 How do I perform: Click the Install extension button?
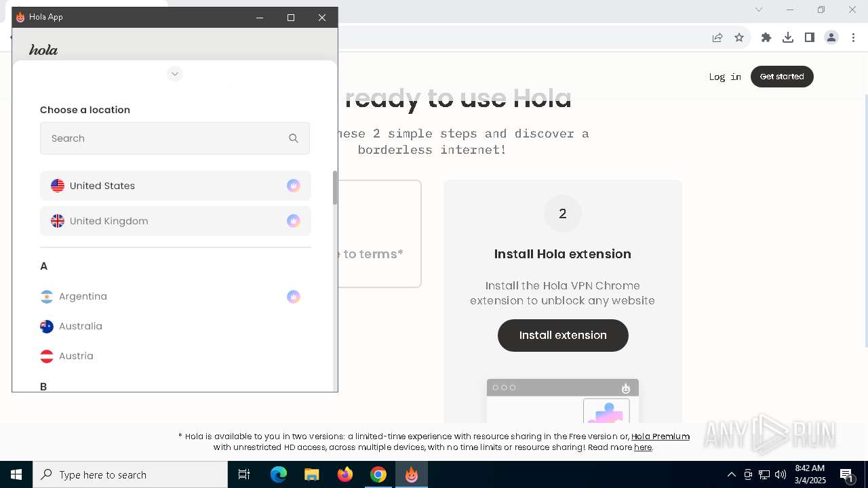563,335
